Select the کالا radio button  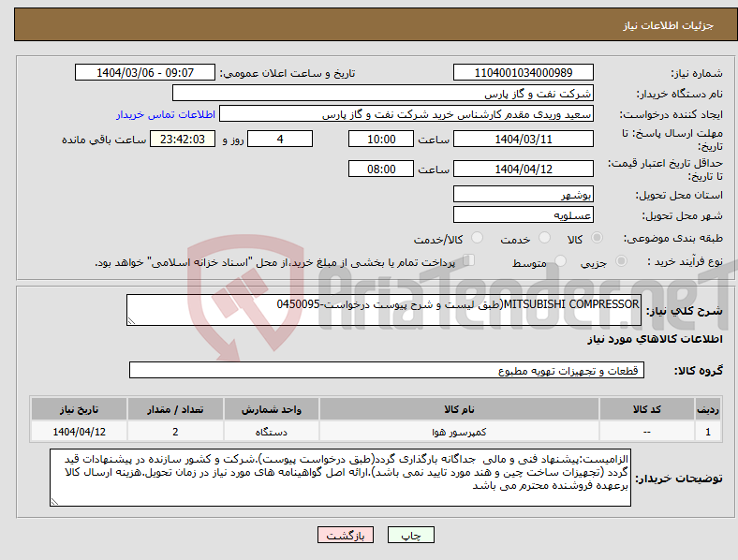coord(597,238)
